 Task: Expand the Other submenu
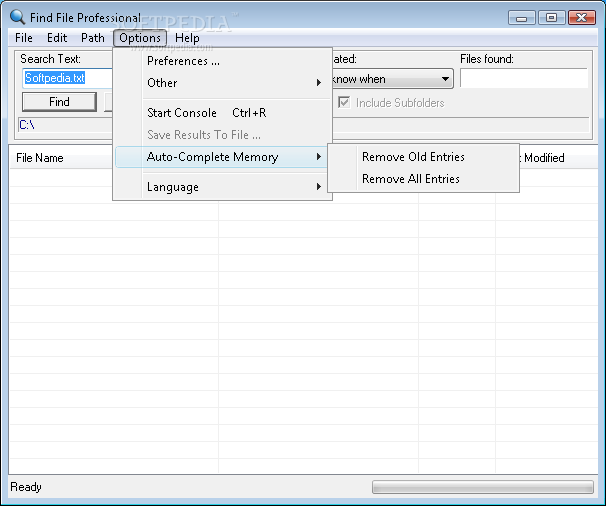(223, 83)
